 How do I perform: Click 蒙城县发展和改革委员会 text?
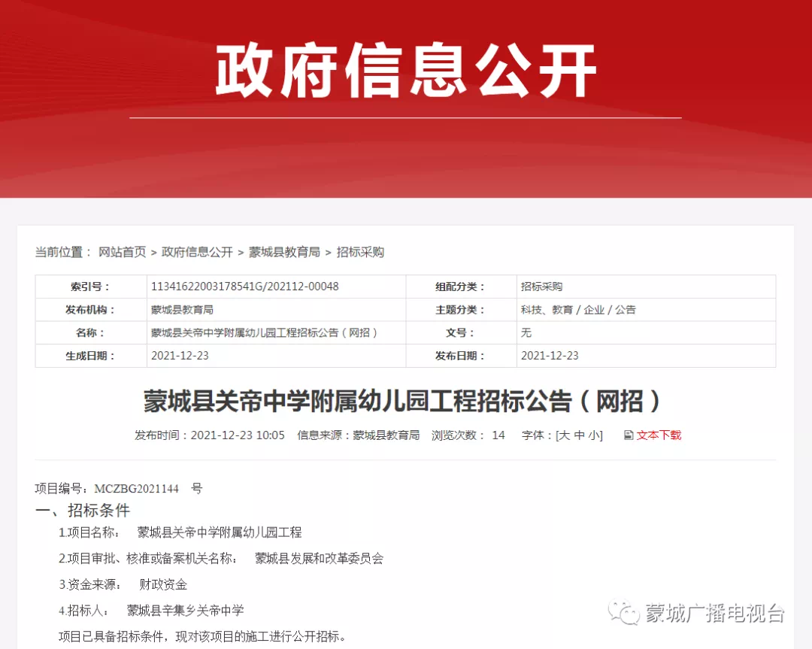coord(319,558)
